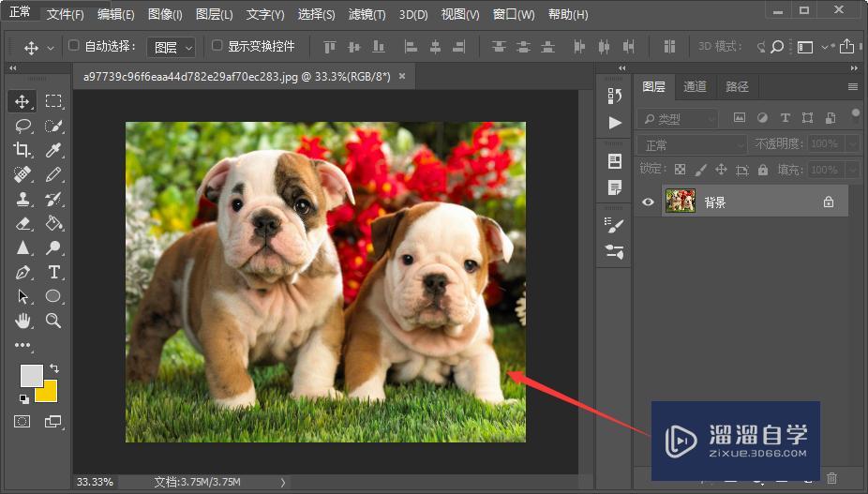Open the 图像(I) menu
Image resolution: width=868 pixels, height=494 pixels.
[x=165, y=14]
